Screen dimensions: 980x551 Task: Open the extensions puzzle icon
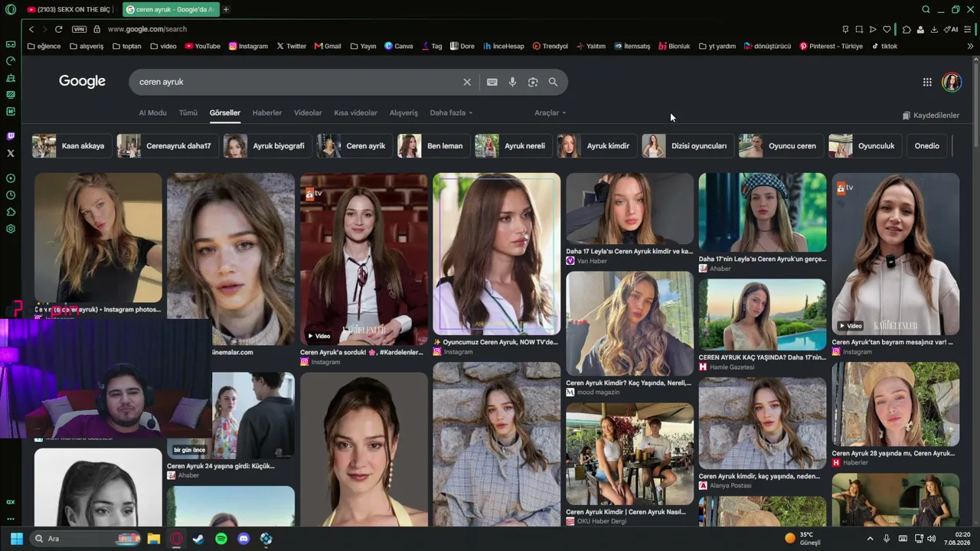click(x=906, y=29)
